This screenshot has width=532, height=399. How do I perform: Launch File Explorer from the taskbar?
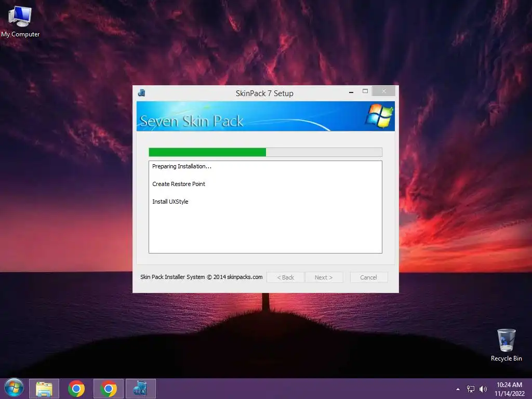click(x=44, y=389)
